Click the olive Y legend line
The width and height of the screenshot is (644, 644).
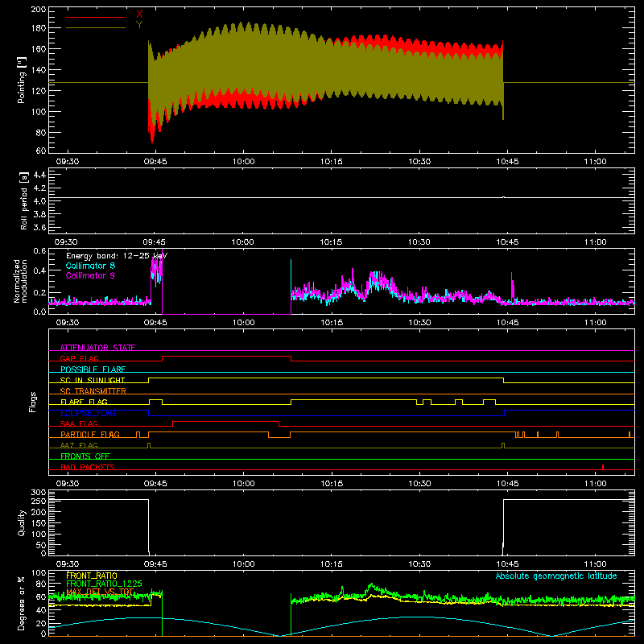coord(96,28)
